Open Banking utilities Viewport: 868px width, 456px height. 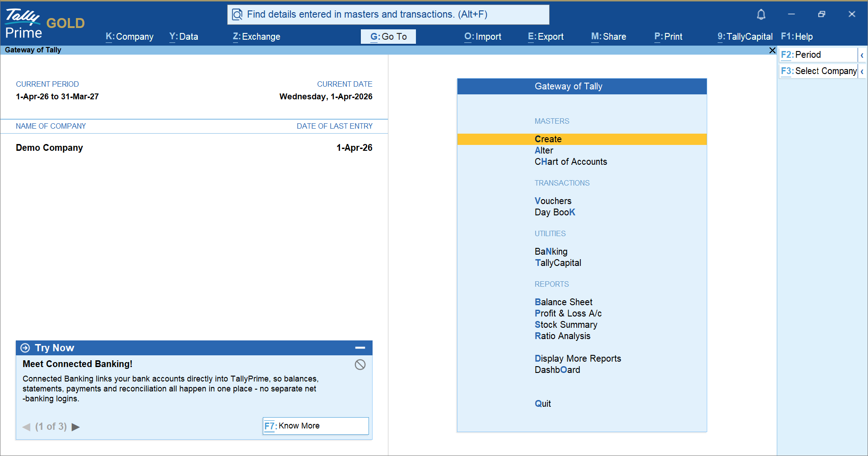click(x=551, y=251)
